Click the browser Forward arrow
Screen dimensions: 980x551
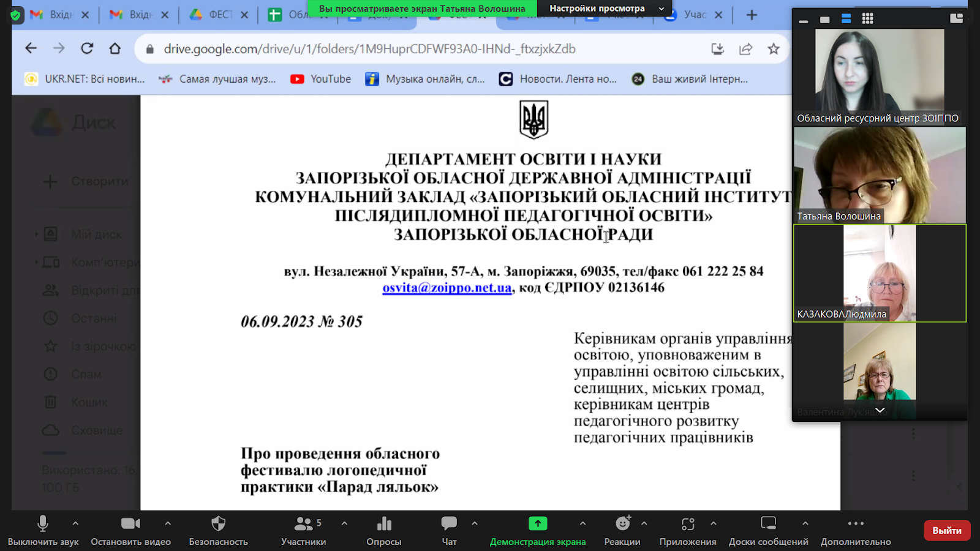click(x=59, y=48)
